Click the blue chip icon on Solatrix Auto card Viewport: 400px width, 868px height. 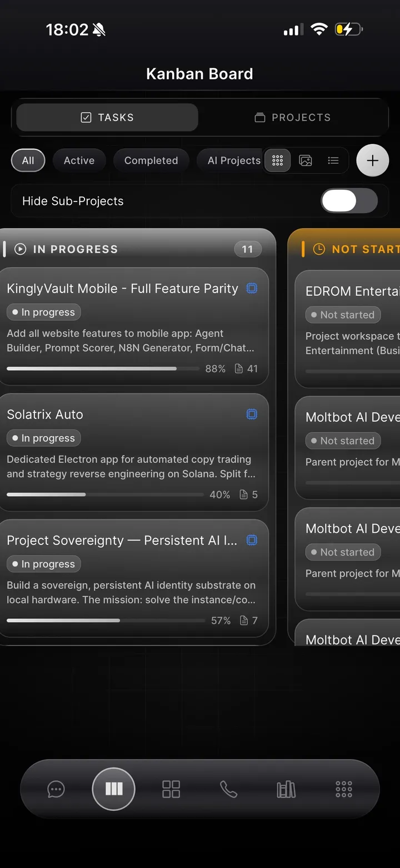[252, 414]
